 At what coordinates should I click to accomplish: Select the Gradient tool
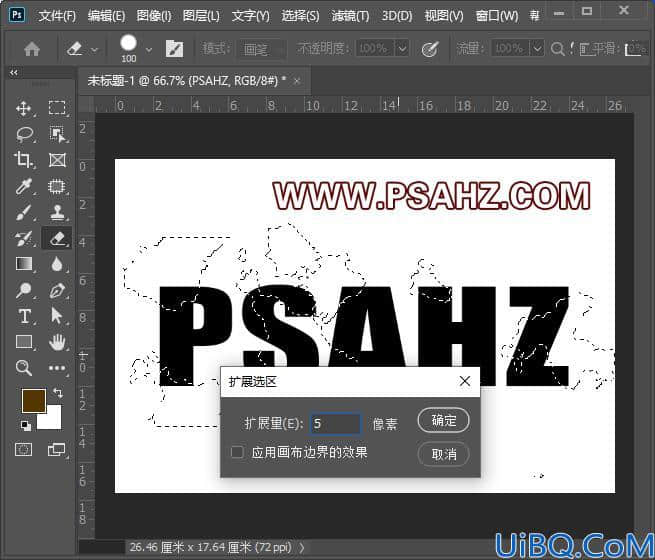pyautogui.click(x=24, y=264)
